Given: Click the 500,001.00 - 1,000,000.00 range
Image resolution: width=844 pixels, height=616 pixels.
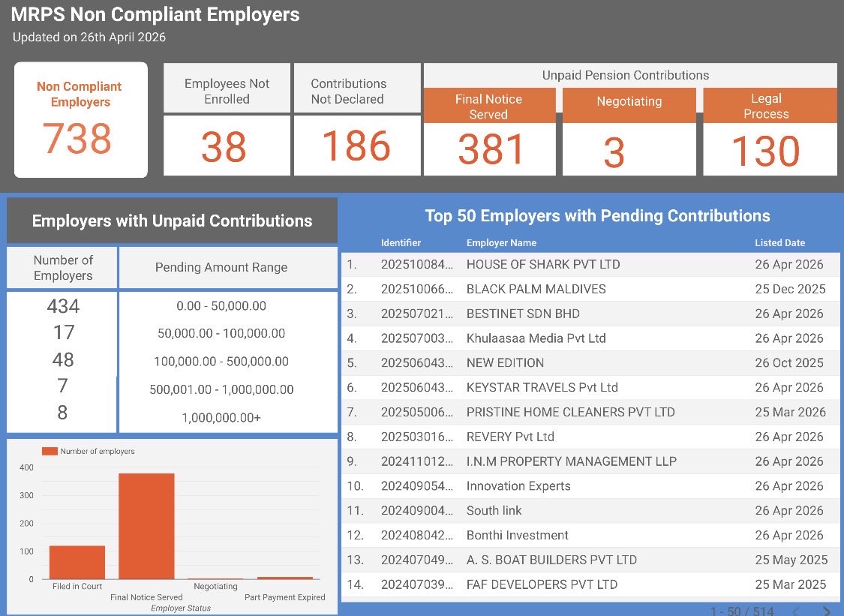Looking at the screenshot, I should click(x=221, y=389).
